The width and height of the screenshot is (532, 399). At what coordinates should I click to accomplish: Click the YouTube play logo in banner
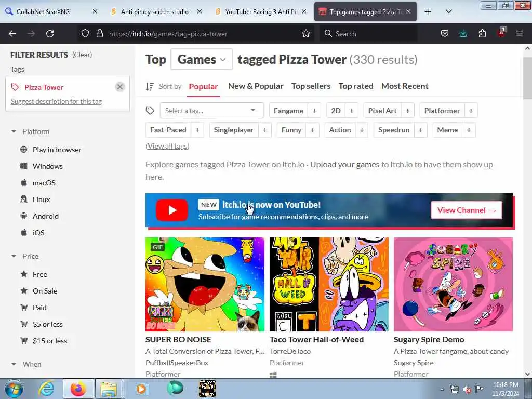pyautogui.click(x=172, y=210)
